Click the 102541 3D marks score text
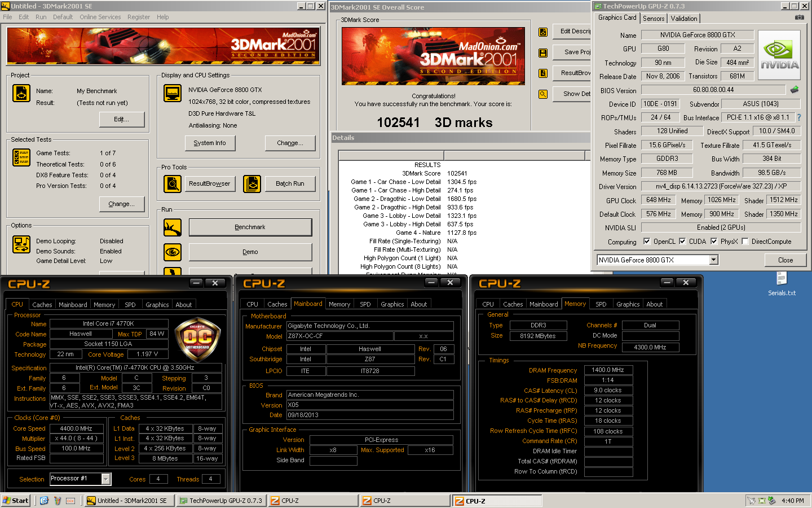The width and height of the screenshot is (812, 508). coord(434,122)
